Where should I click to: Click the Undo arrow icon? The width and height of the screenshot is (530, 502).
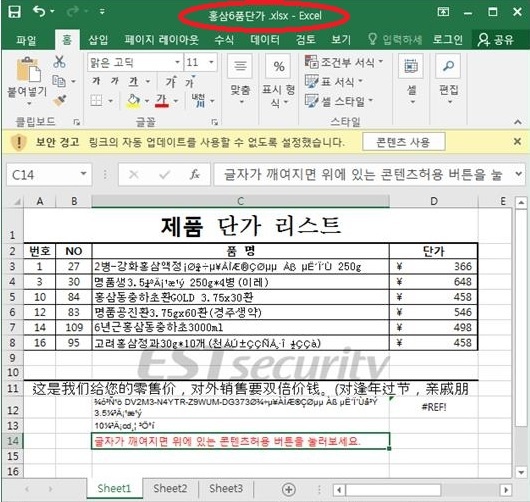point(39,12)
